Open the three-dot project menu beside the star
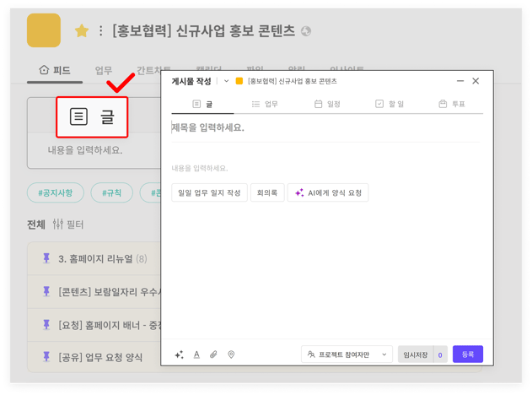Image resolution: width=532 pixels, height=395 pixels. tap(101, 31)
